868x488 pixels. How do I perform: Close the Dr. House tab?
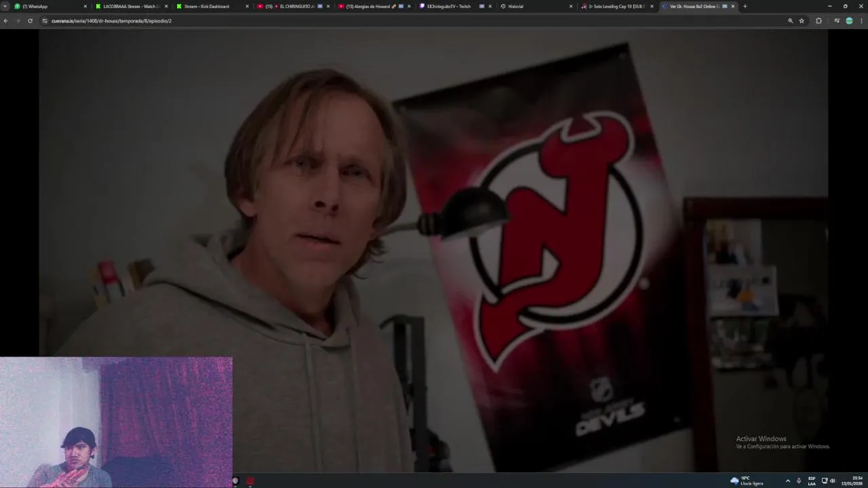732,6
